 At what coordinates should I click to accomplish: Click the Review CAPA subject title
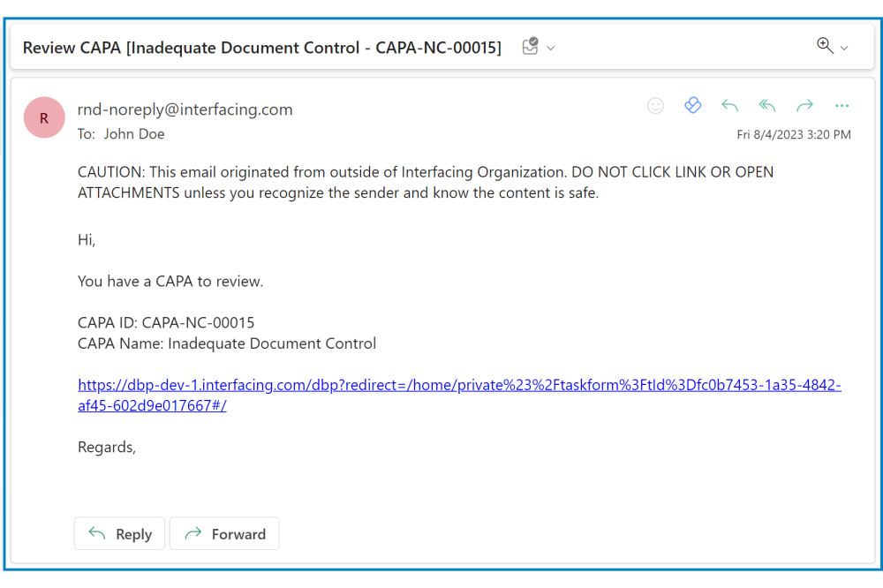[262, 48]
